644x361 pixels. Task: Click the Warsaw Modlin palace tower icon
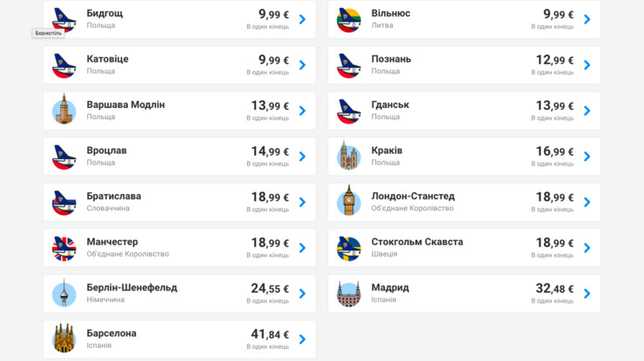point(64,110)
